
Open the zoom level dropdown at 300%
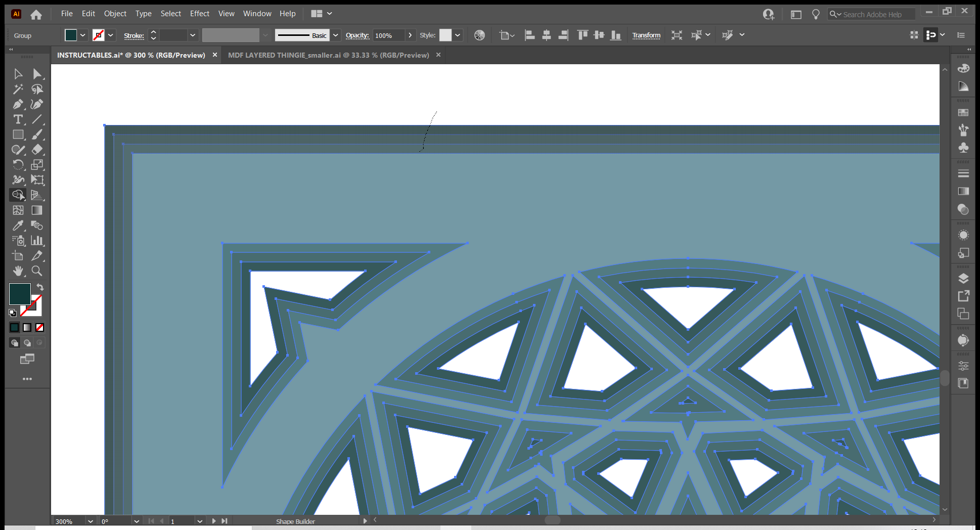tap(90, 521)
